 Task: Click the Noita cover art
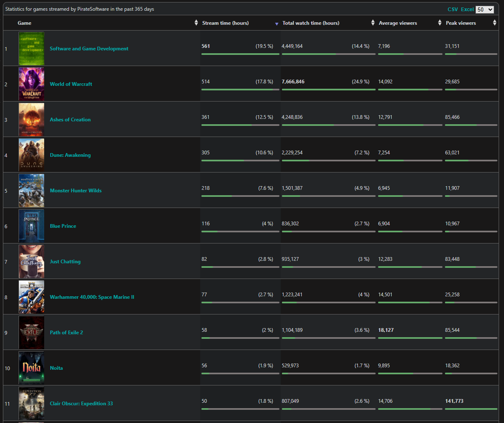31,368
